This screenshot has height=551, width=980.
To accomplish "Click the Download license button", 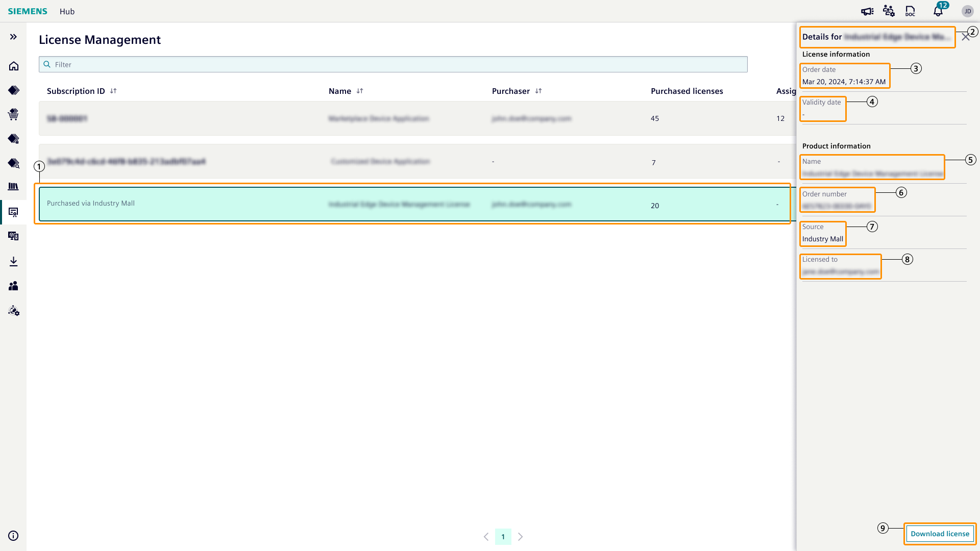I will [x=940, y=534].
